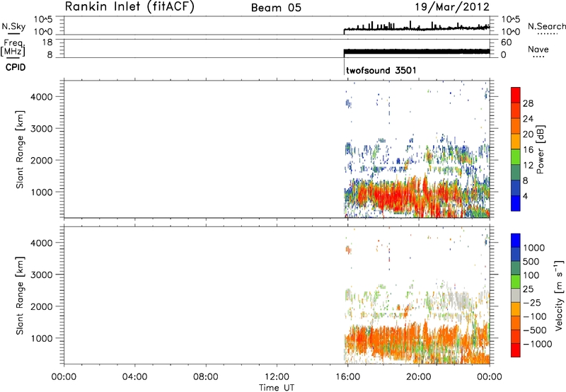Click the "4" label on power colorbar
The height and width of the screenshot is (392, 566).
click(x=525, y=196)
